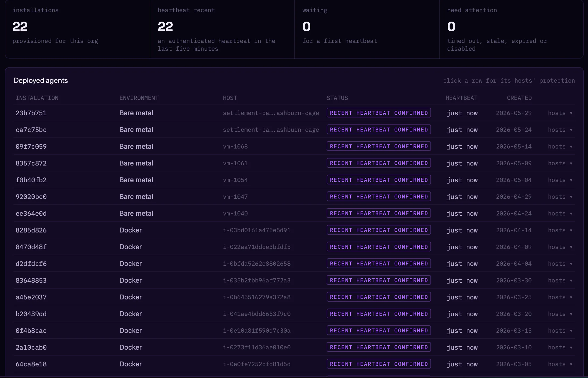Click host name vm-1054
This screenshot has width=588, height=378.
(235, 180)
